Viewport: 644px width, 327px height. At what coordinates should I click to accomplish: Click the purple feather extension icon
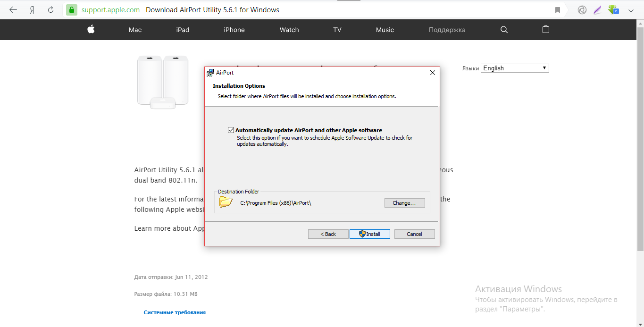[597, 10]
